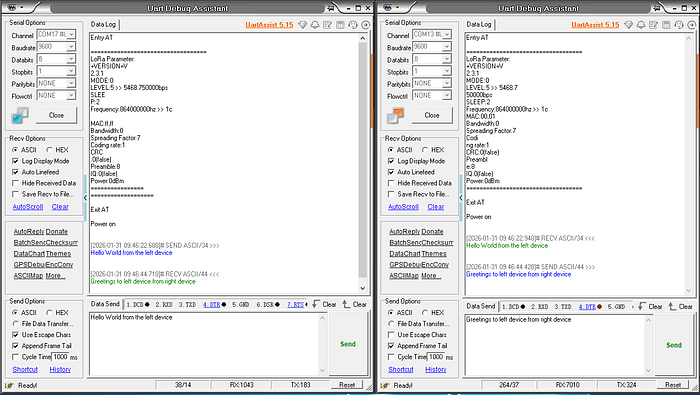
Task: Toggle Auto Linefeed in the left window
Action: coord(16,172)
